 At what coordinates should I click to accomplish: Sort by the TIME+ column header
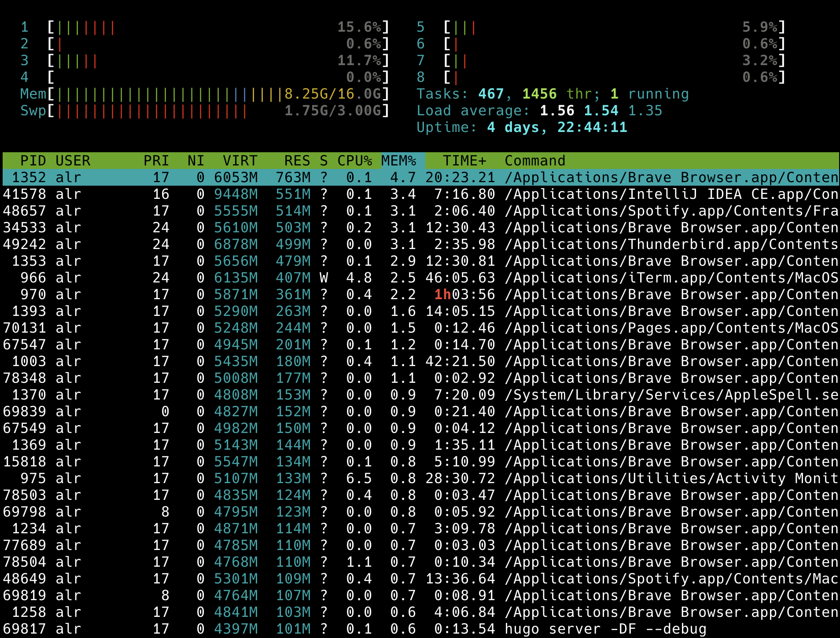464,161
